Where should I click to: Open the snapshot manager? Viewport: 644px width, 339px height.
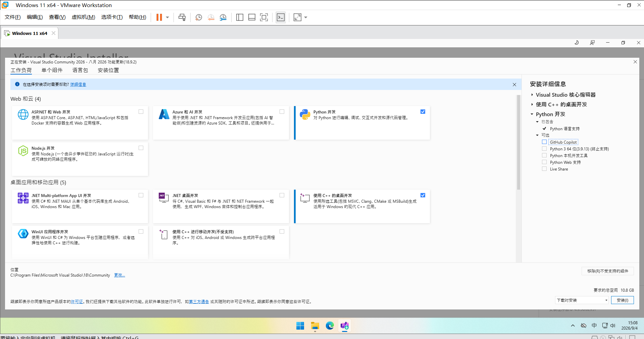(x=223, y=17)
